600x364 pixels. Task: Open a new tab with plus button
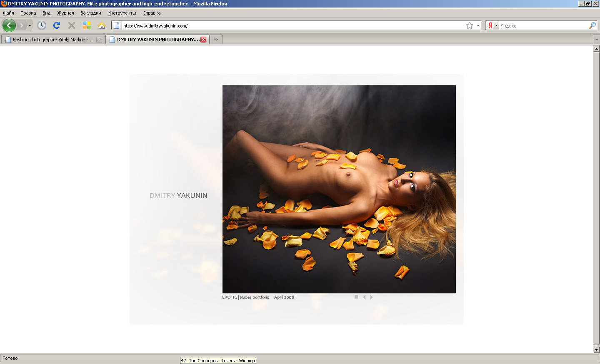[216, 40]
